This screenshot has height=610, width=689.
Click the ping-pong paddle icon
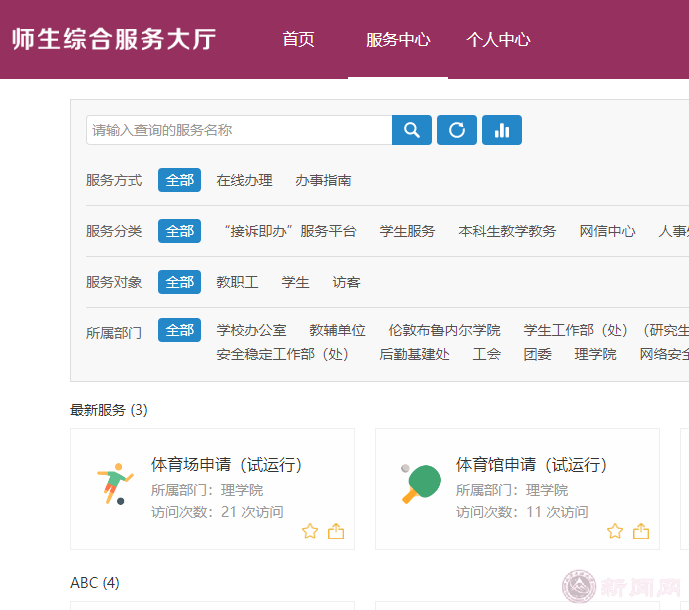(x=419, y=484)
